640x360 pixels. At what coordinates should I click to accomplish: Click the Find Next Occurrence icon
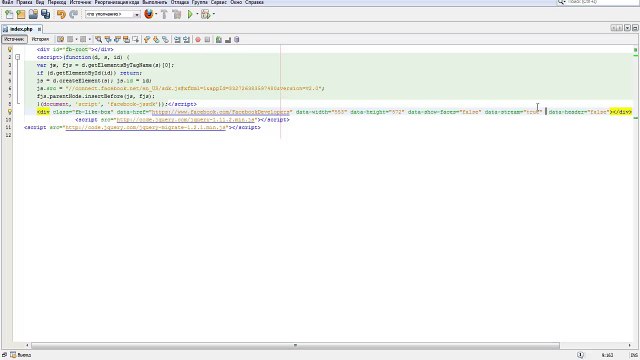coord(117,40)
